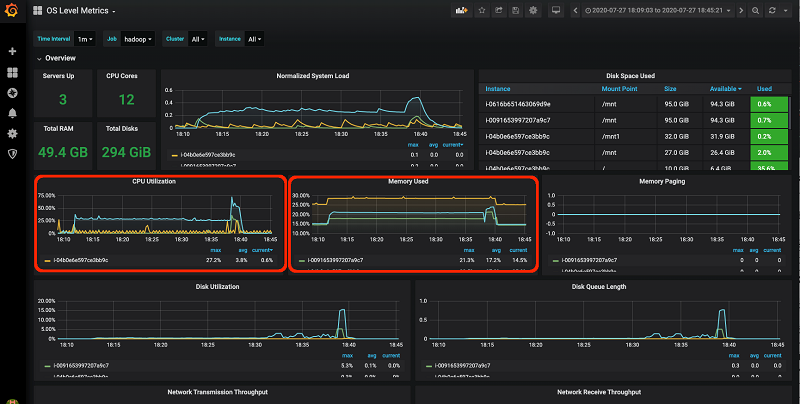This screenshot has height=404, width=800.
Task: Click the Create plus icon in sidebar
Action: tap(12, 52)
